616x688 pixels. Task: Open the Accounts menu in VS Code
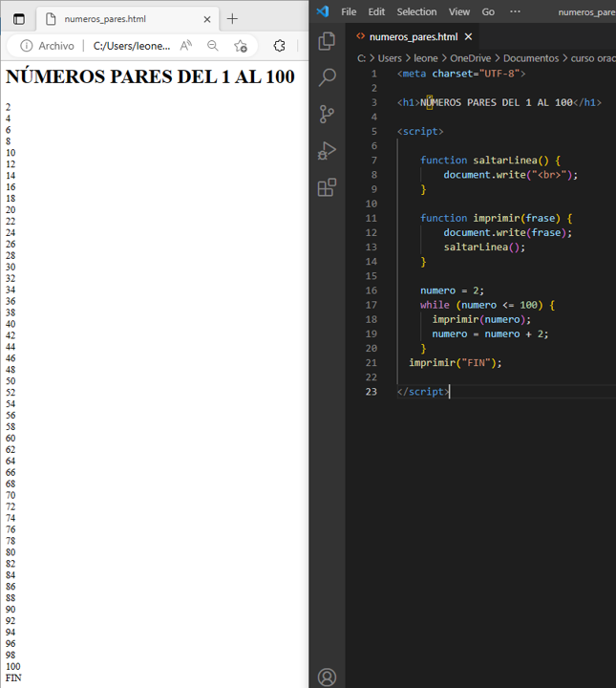(x=327, y=677)
